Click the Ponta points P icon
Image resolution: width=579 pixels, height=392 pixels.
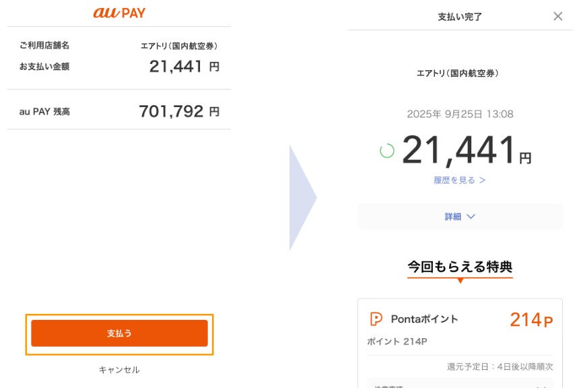pos(376,319)
